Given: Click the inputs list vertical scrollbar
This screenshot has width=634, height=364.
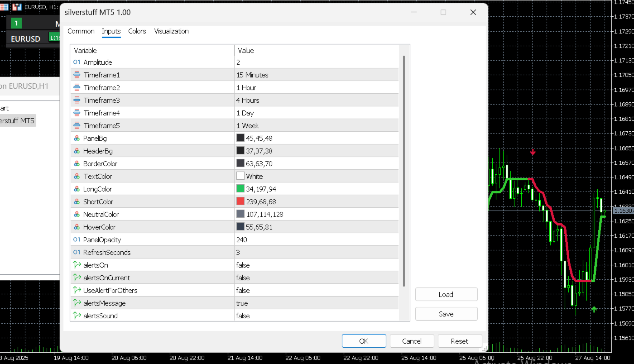Looking at the screenshot, I should [x=404, y=171].
